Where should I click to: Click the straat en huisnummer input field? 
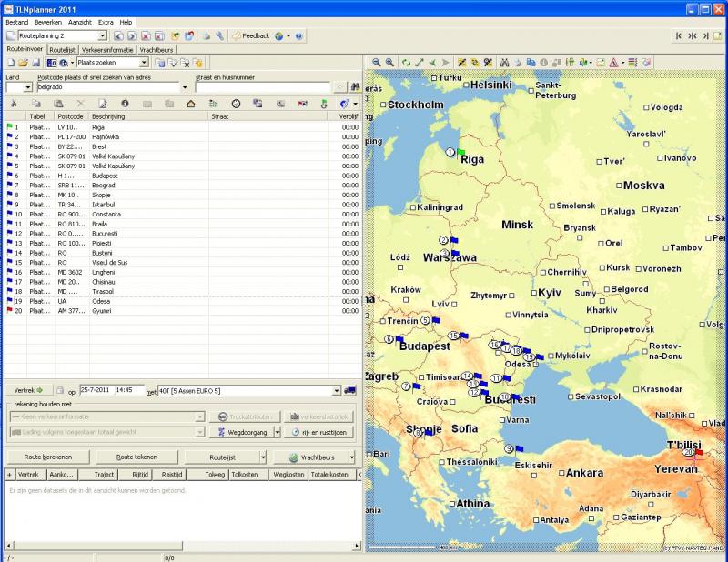click(x=262, y=87)
